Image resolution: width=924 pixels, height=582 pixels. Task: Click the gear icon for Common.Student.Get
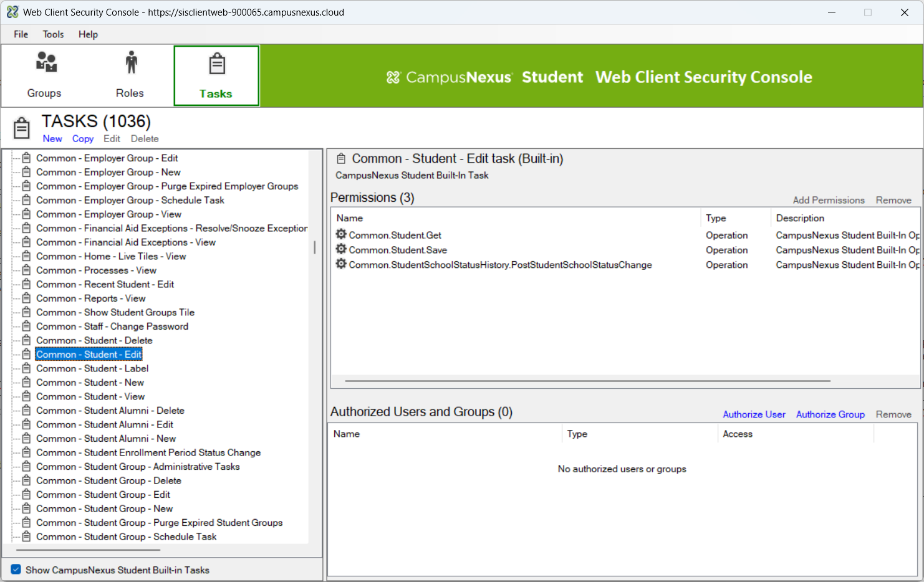[341, 234]
